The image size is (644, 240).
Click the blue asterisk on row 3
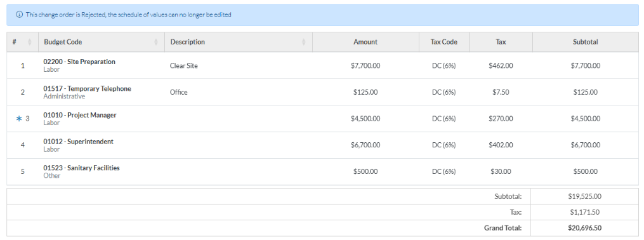point(18,119)
